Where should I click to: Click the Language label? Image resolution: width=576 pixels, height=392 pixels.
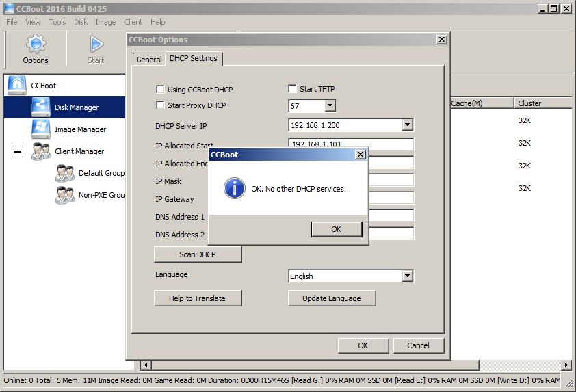click(x=172, y=274)
